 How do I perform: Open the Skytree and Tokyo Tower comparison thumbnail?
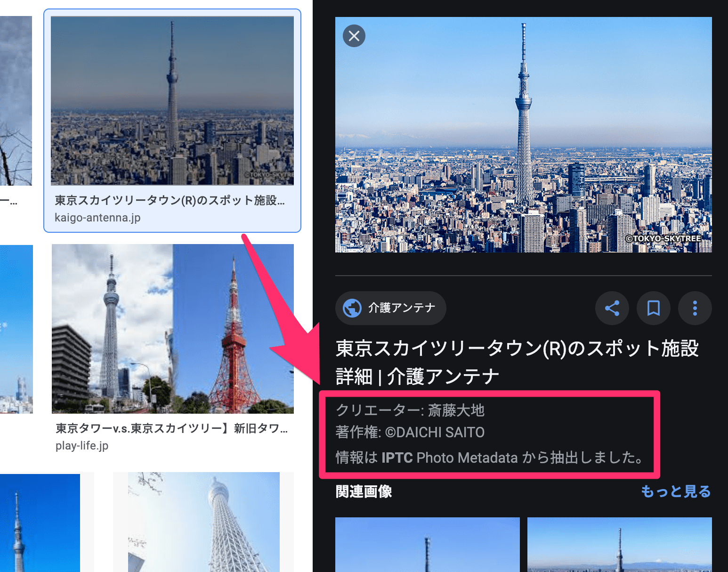[173, 328]
